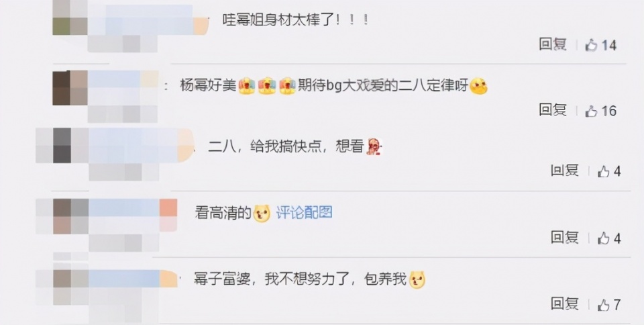Open avatar of the 看高清的 commenter
Image resolution: width=644 pixels, height=325 pixels.
pos(70,216)
